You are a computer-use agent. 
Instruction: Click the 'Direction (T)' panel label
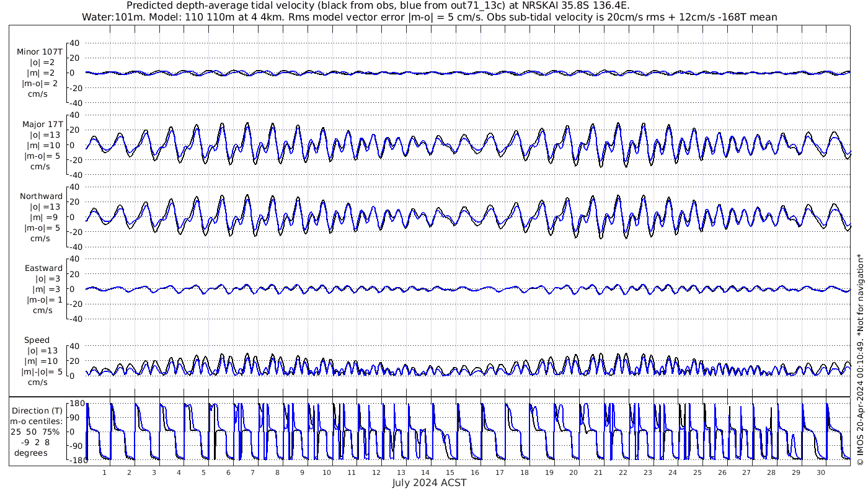(x=38, y=410)
